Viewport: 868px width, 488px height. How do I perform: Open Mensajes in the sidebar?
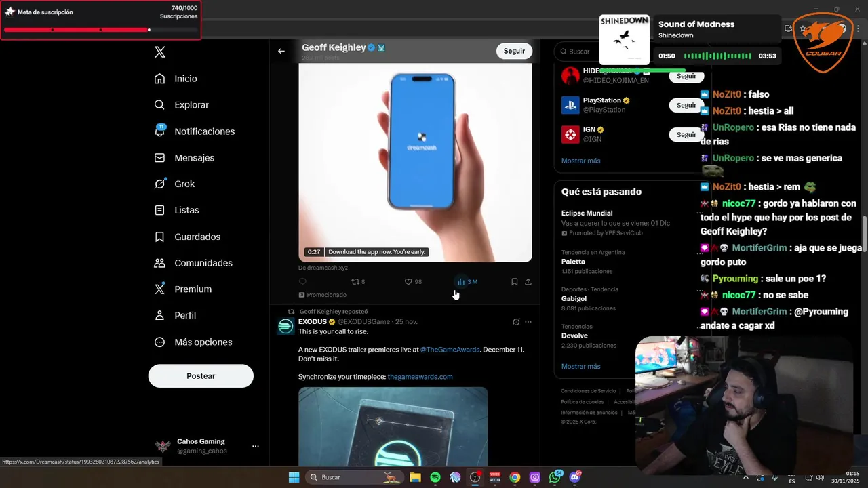[x=184, y=157]
